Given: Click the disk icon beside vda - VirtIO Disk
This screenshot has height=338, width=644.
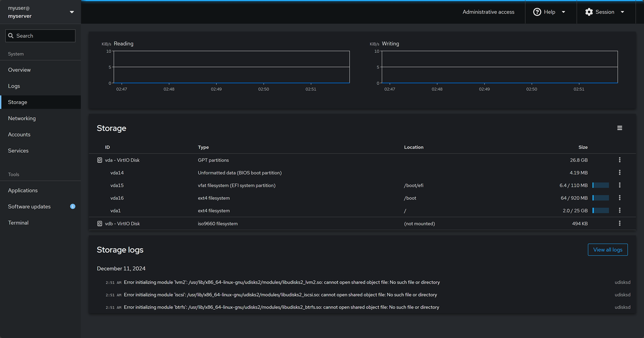Looking at the screenshot, I should [100, 160].
